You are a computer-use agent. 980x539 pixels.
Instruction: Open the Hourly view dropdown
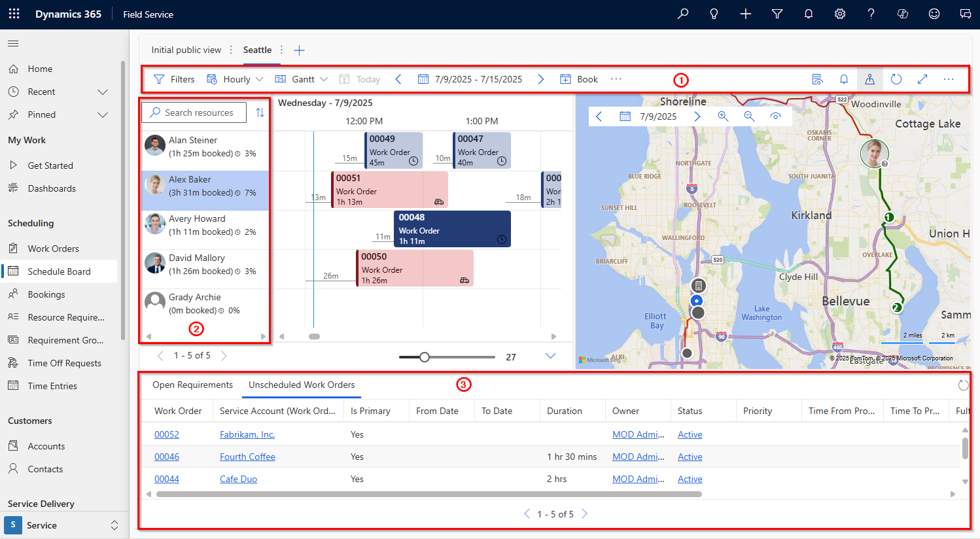pyautogui.click(x=236, y=79)
